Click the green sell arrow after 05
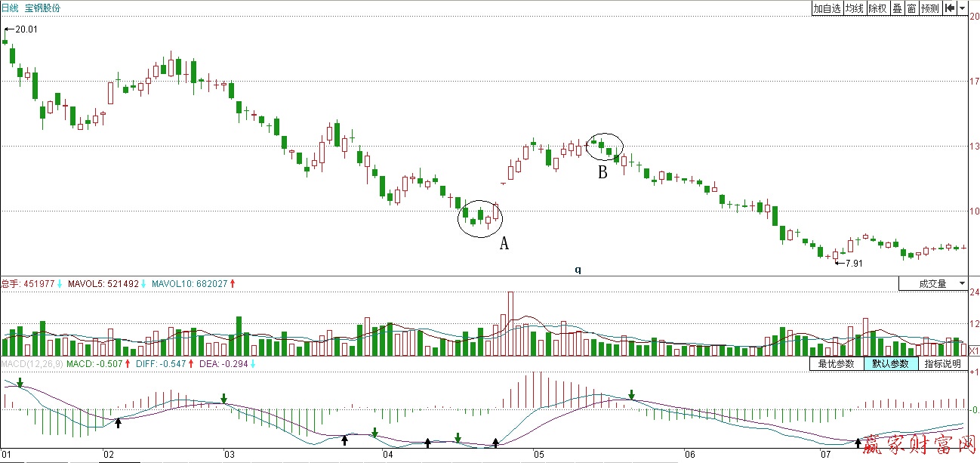 pos(632,394)
